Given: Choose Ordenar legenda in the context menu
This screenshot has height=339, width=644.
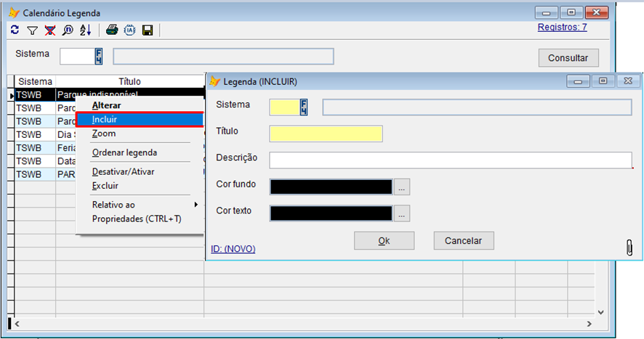Looking at the screenshot, I should point(124,152).
